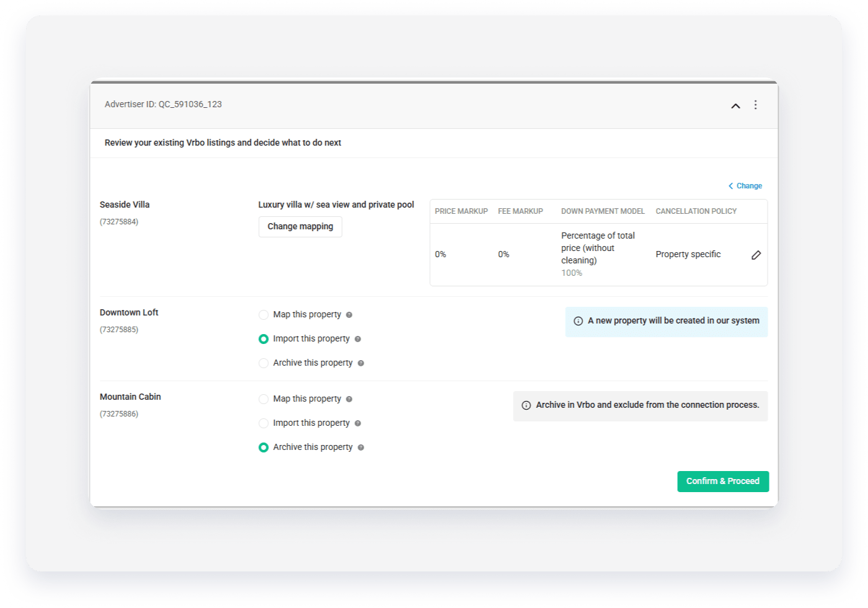Click the DOWN PAYMENT MODEL column header
Viewport: 868px width, 608px height.
tap(603, 211)
